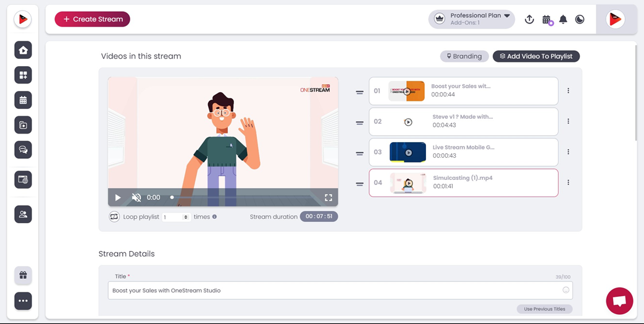The width and height of the screenshot is (644, 324).
Task: Click the 00:04:43 duration text
Action: 444,125
